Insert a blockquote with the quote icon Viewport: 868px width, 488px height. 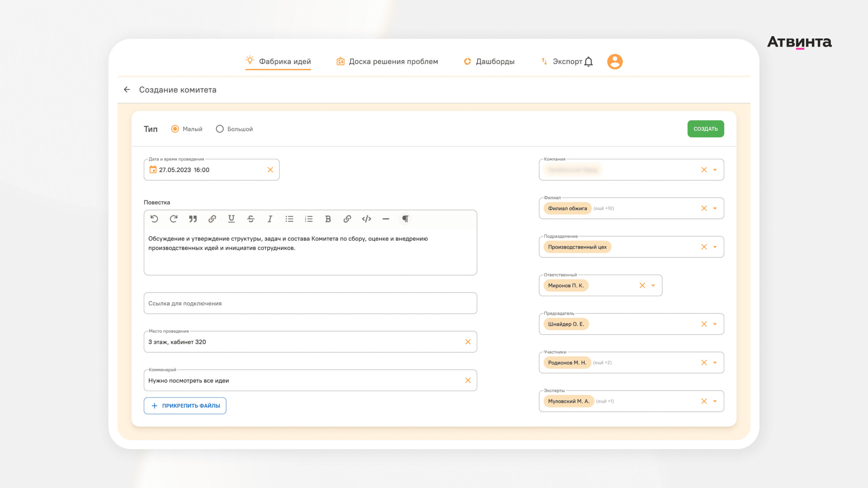pyautogui.click(x=193, y=219)
